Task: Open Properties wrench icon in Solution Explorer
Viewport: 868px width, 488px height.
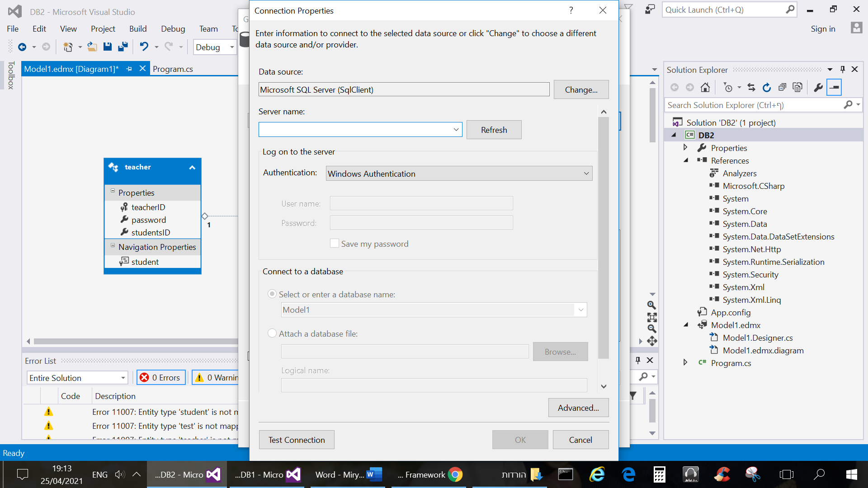Action: coord(818,88)
